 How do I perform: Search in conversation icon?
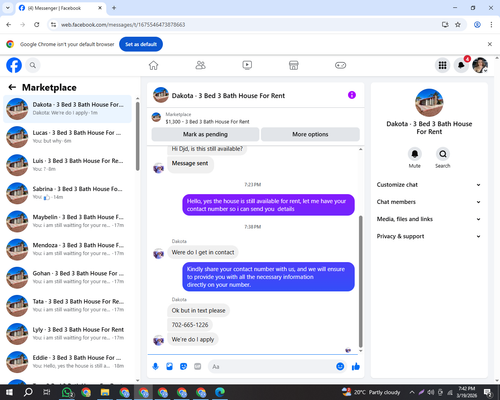(443, 154)
